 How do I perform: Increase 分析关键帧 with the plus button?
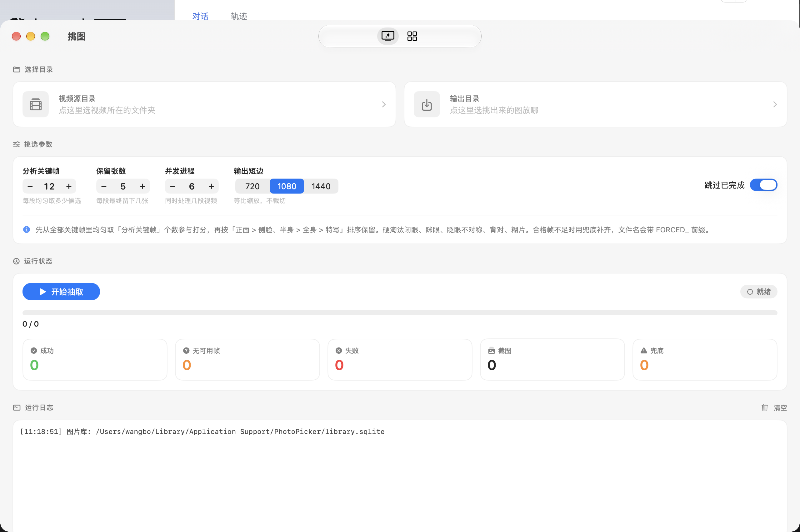tap(69, 186)
